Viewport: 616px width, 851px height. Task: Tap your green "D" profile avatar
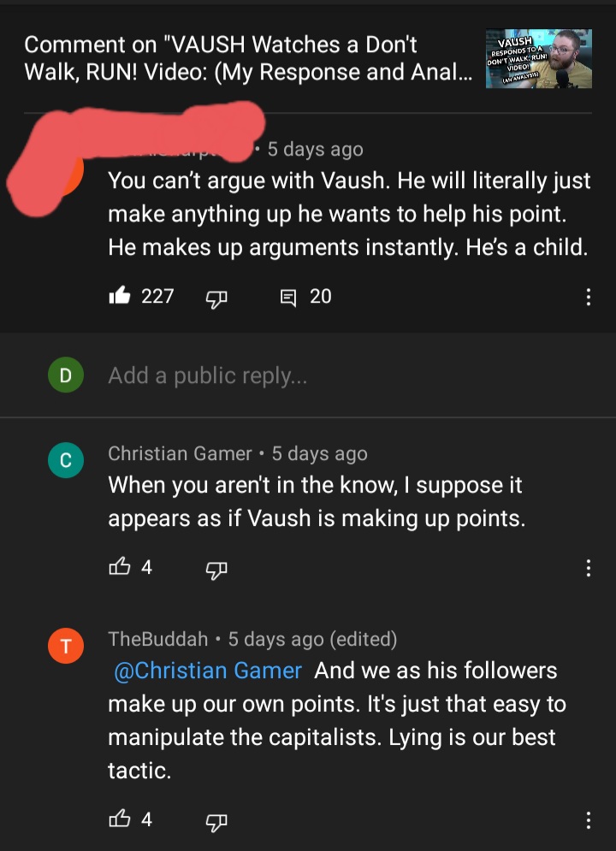click(x=65, y=375)
